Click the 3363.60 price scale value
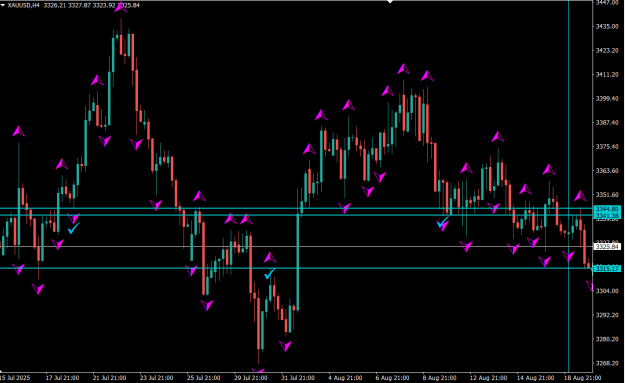The width and height of the screenshot is (625, 383). 607,171
